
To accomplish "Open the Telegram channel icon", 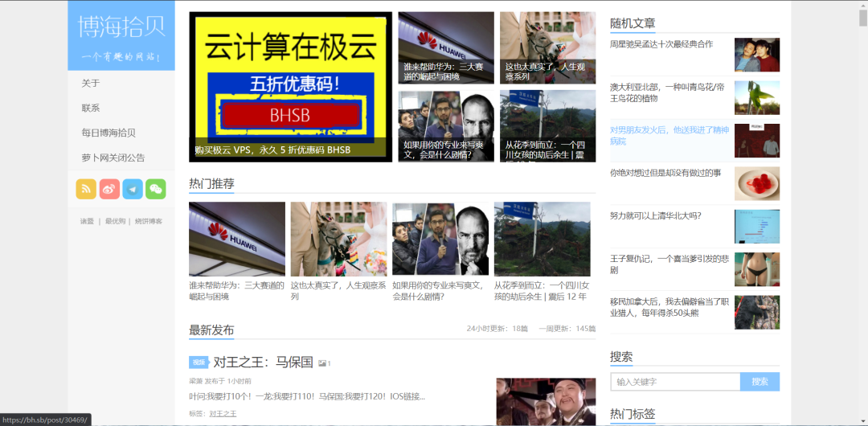I will [x=133, y=189].
